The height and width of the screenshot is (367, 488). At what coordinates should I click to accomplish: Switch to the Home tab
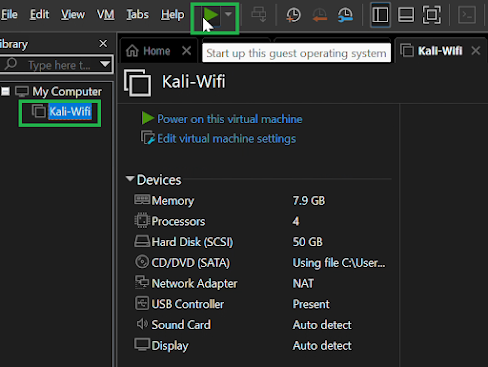pos(156,51)
